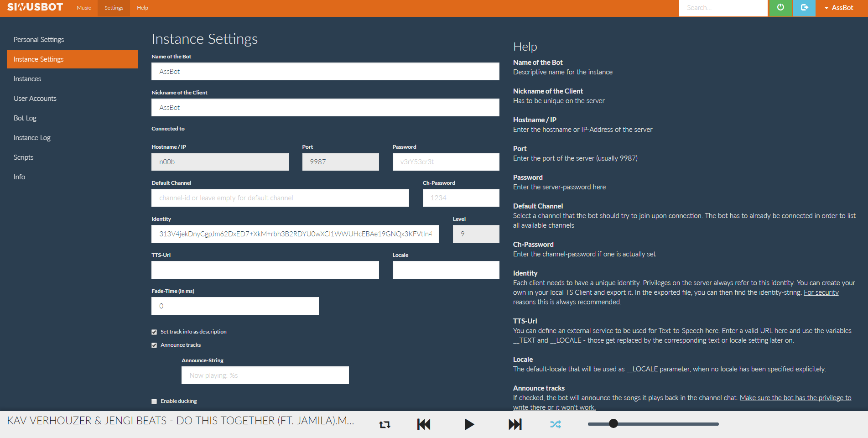Toggle the repeat playback icon

point(385,425)
